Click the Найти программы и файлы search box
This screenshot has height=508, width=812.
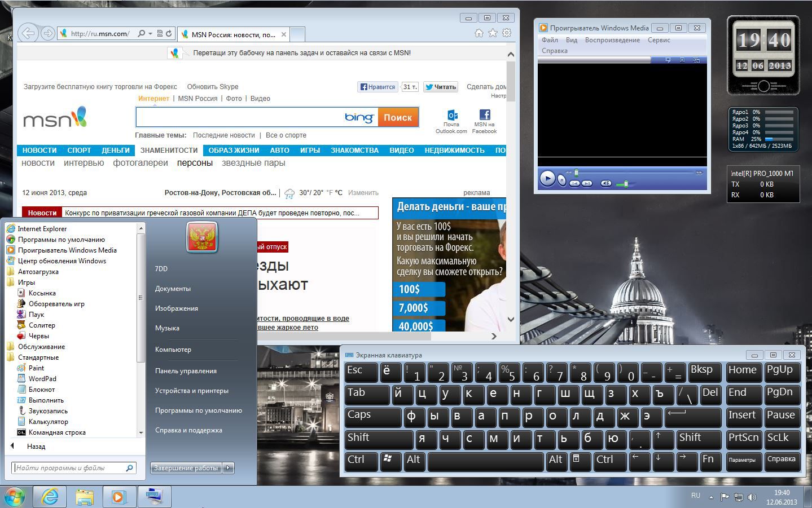point(74,468)
